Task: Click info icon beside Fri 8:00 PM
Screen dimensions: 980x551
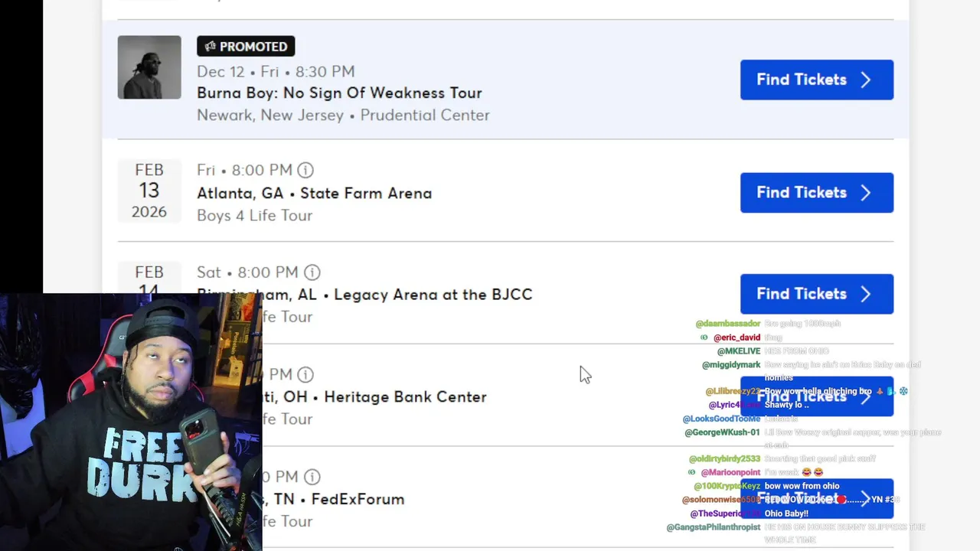Action: [x=305, y=170]
